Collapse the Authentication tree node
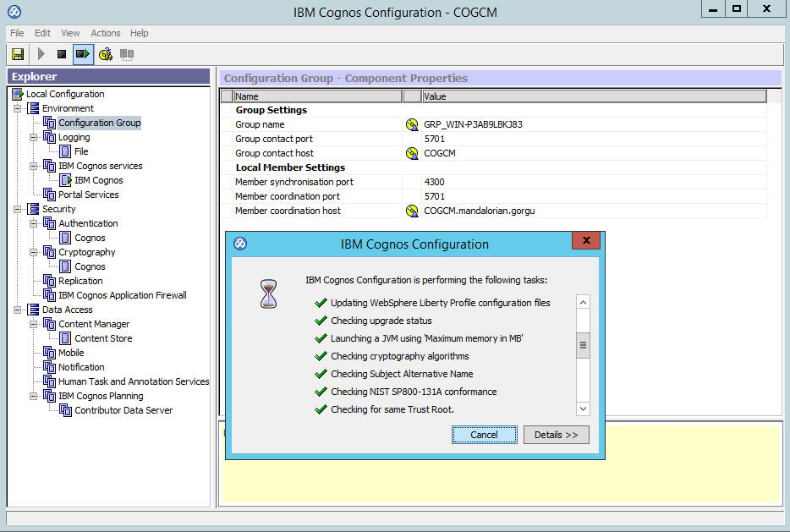Viewport: 790px width, 532px height. (x=33, y=223)
